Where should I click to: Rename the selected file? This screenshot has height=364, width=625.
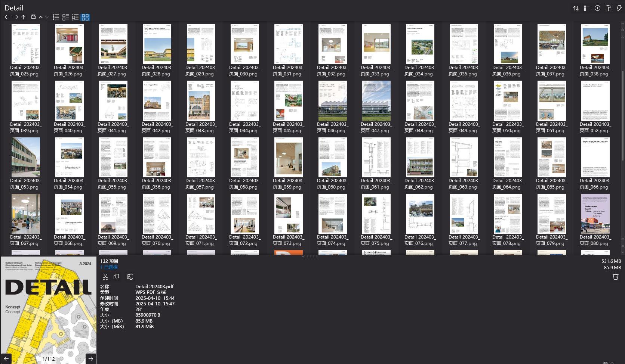pyautogui.click(x=130, y=276)
